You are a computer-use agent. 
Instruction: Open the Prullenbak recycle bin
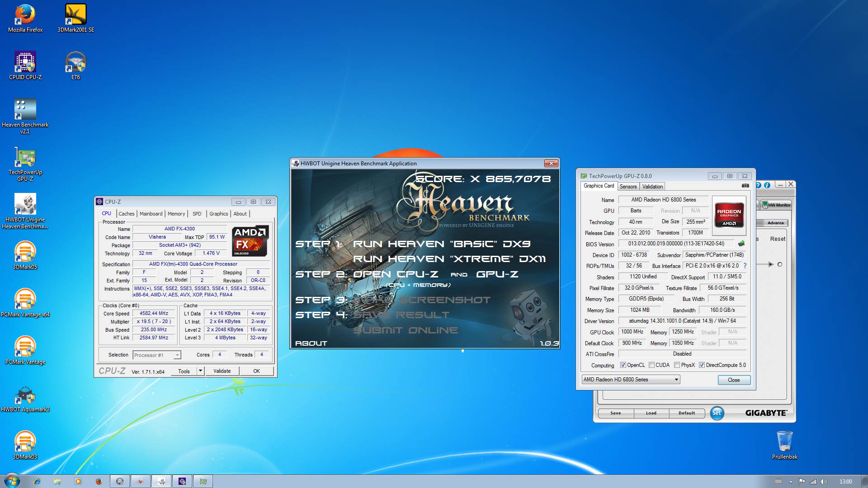(784, 445)
